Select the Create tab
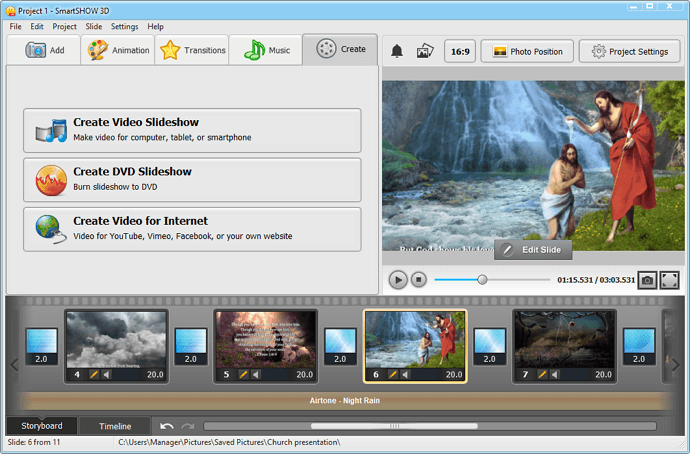This screenshot has height=454, width=690. pyautogui.click(x=340, y=49)
